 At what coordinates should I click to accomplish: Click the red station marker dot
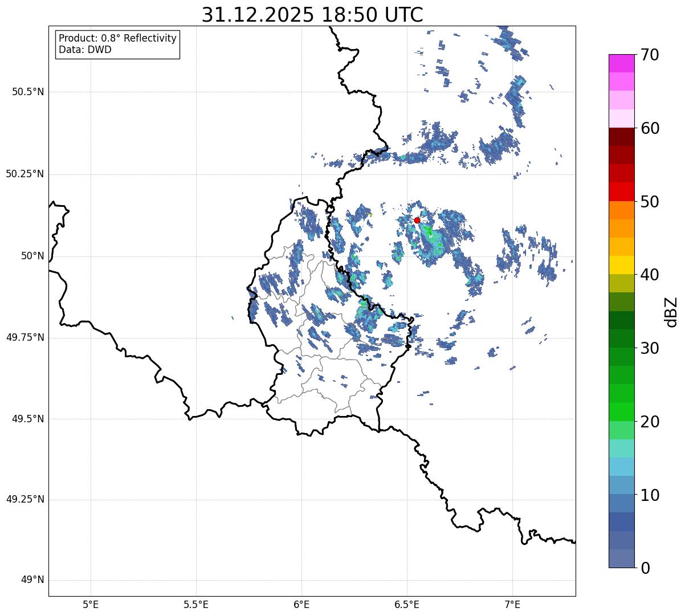tap(417, 220)
